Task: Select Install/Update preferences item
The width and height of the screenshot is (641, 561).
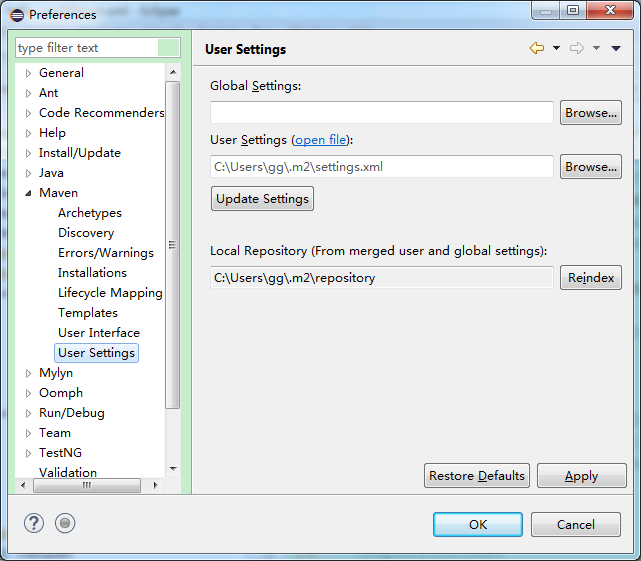Action: click(80, 153)
